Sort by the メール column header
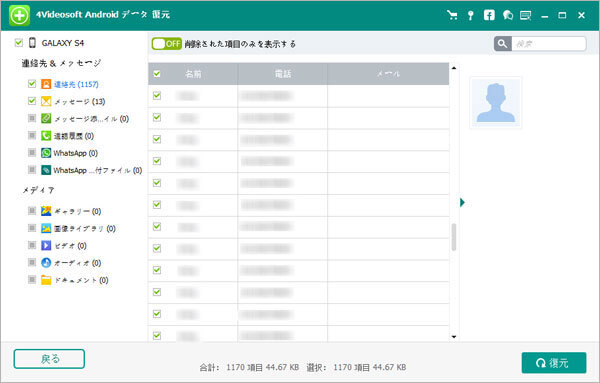The height and width of the screenshot is (383, 600). [388, 74]
